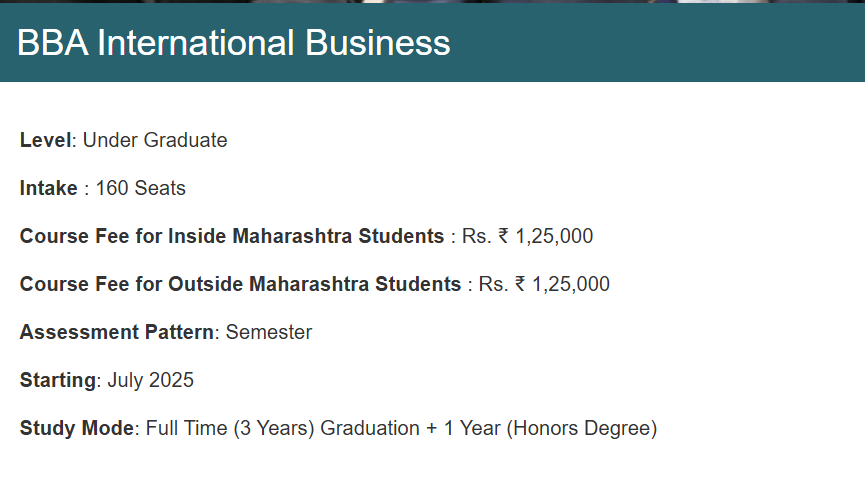Click the Outside Maharashtra fee amount 1,25,000
Screen dimensions: 865x479
(x=571, y=284)
